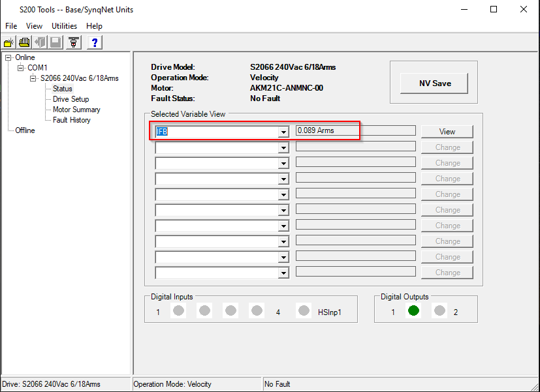
Task: Click the new configuration folder toolbar icon
Action: [8, 42]
